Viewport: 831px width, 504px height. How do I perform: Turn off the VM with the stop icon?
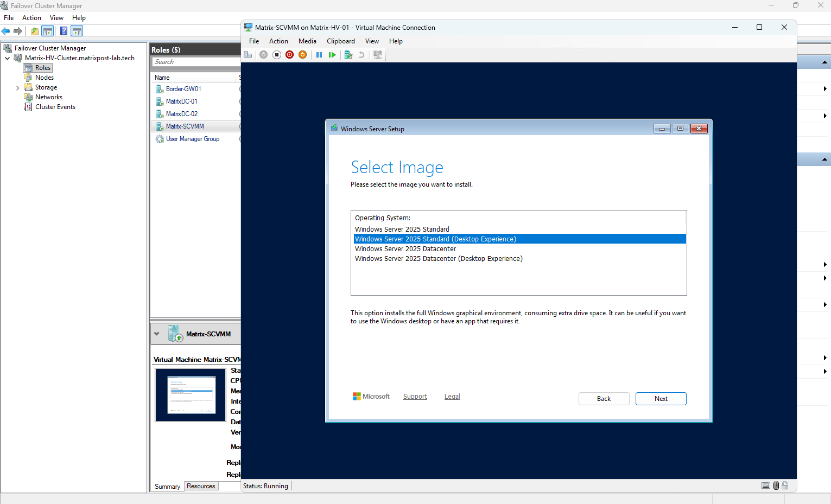coord(276,55)
